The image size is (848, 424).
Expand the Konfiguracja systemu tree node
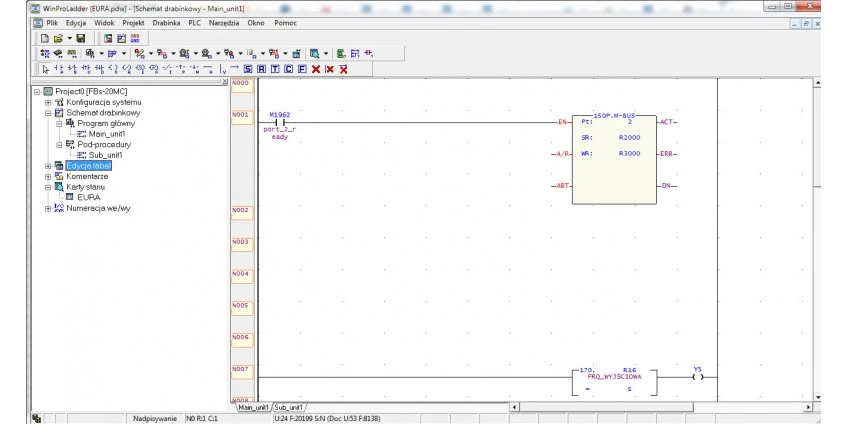(47, 102)
